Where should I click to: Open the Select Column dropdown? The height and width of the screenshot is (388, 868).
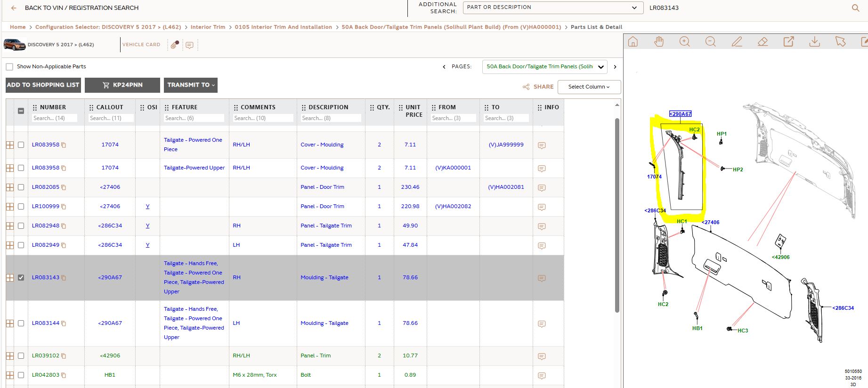(589, 87)
